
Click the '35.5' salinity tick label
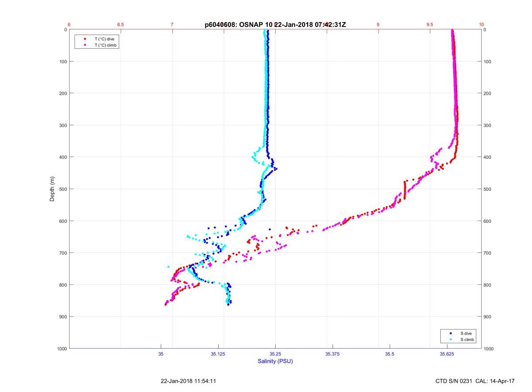tap(390, 354)
